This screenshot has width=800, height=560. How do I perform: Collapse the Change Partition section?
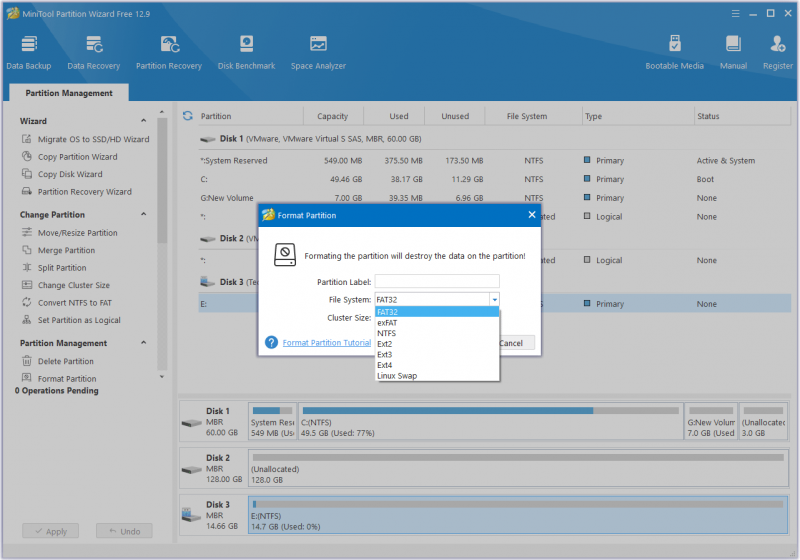tap(143, 214)
